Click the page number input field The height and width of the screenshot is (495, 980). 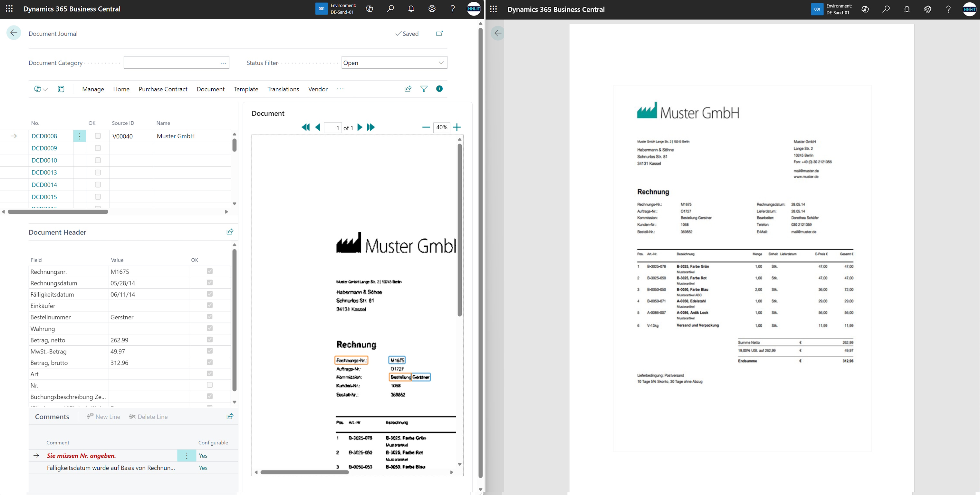pos(333,128)
